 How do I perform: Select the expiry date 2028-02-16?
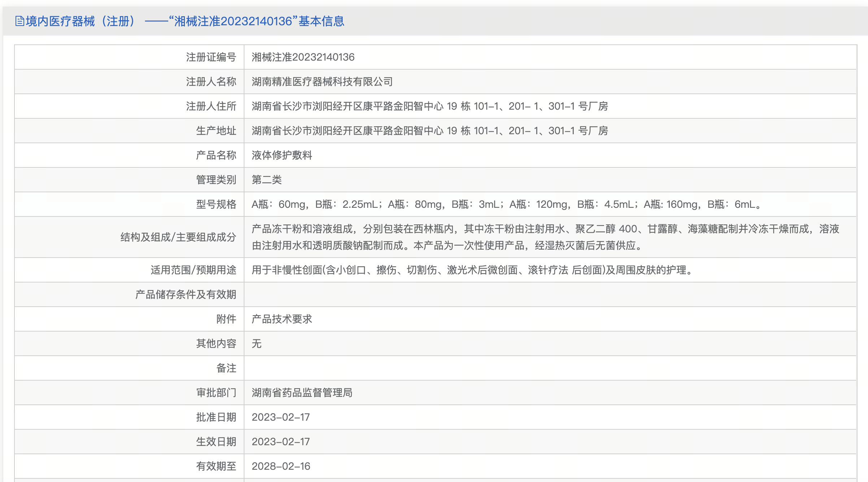click(281, 466)
